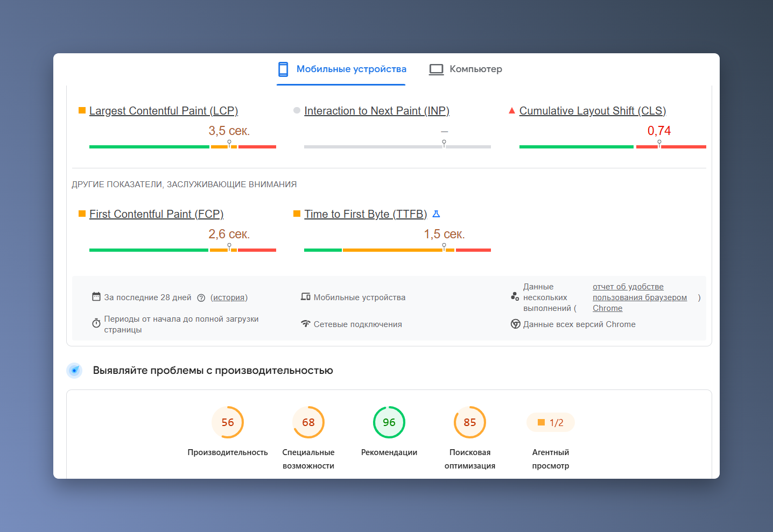Click the wifi icon beside Сетевые подключения
Image resolution: width=773 pixels, height=532 pixels.
click(306, 323)
